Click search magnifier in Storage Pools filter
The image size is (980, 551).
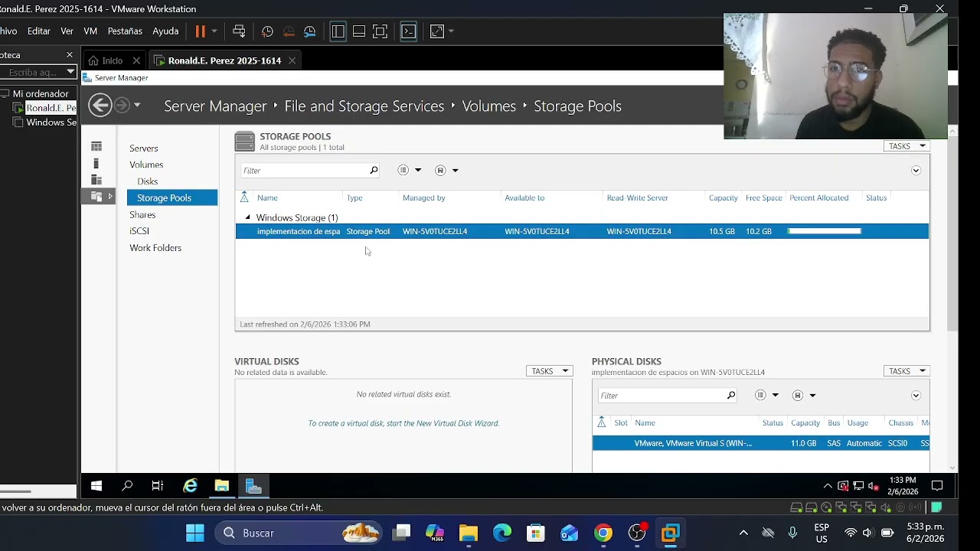(x=374, y=171)
